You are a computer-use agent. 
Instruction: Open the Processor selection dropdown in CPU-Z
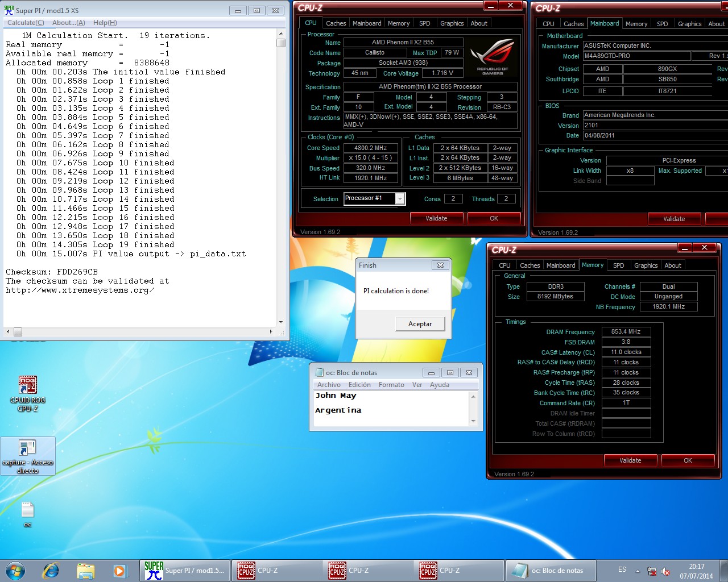pyautogui.click(x=400, y=198)
